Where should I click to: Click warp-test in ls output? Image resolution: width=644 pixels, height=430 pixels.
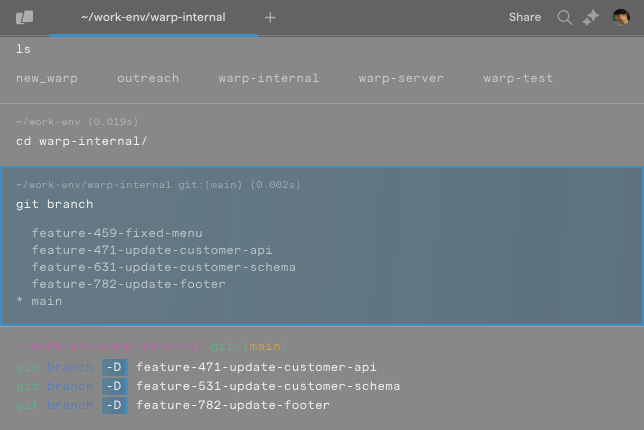tap(518, 78)
